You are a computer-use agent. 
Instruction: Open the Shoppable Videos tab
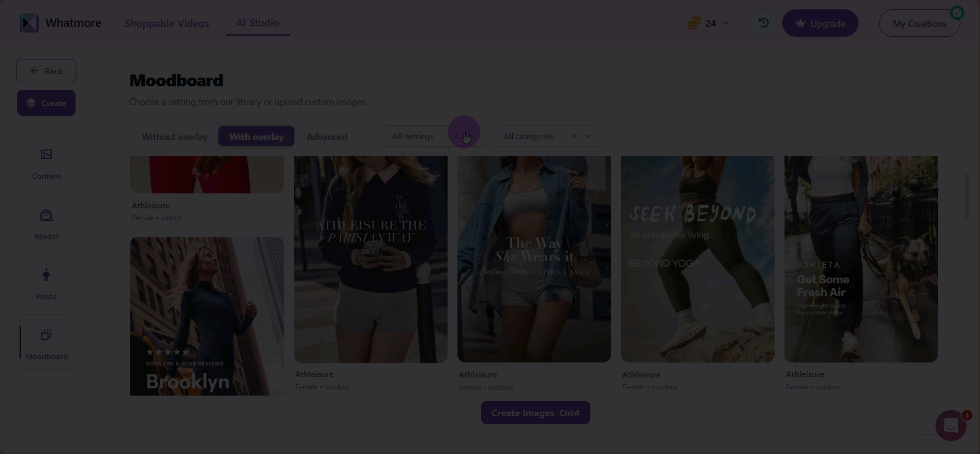(x=167, y=23)
